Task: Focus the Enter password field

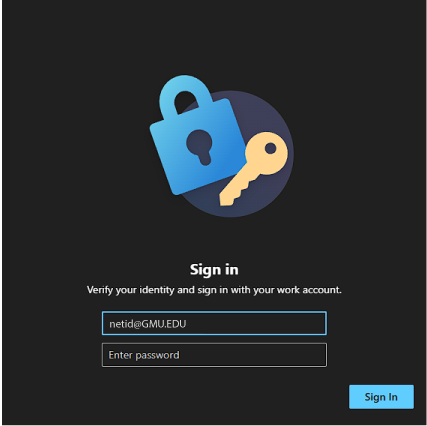Action: pos(214,355)
